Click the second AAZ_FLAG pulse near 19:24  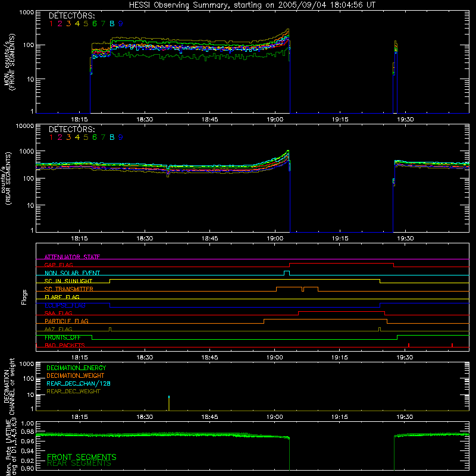click(x=380, y=330)
